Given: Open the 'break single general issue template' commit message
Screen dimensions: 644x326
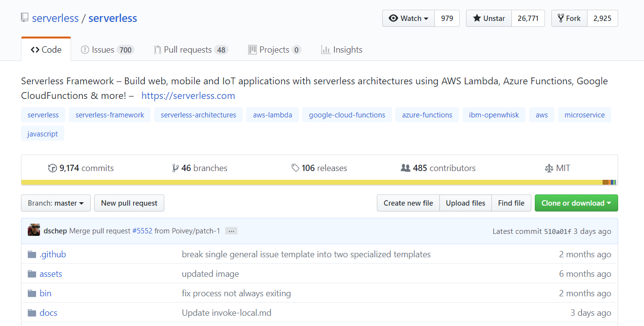Looking at the screenshot, I should 306,254.
